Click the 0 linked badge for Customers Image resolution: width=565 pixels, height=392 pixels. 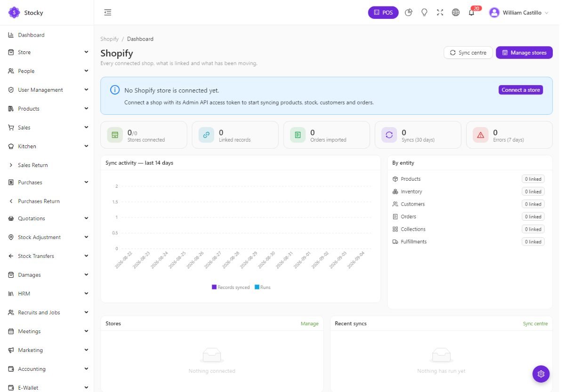click(x=533, y=204)
